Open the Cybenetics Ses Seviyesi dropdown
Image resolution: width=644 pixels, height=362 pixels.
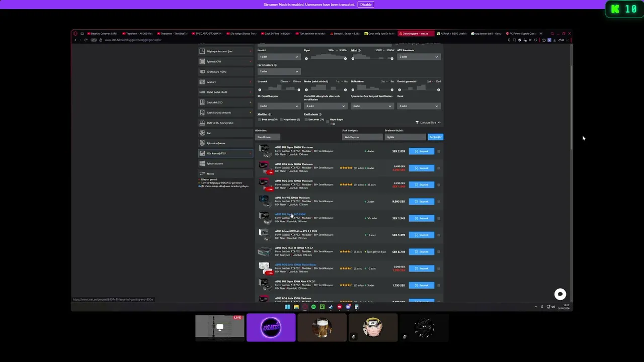(x=372, y=106)
